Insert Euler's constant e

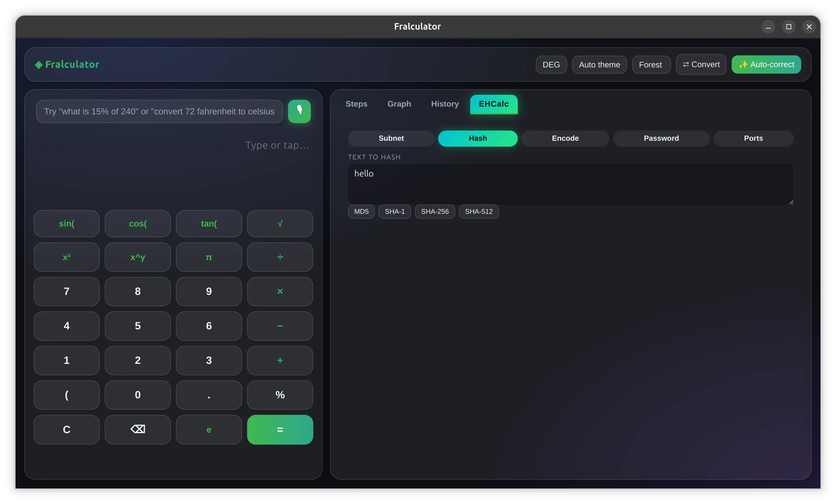click(x=209, y=429)
